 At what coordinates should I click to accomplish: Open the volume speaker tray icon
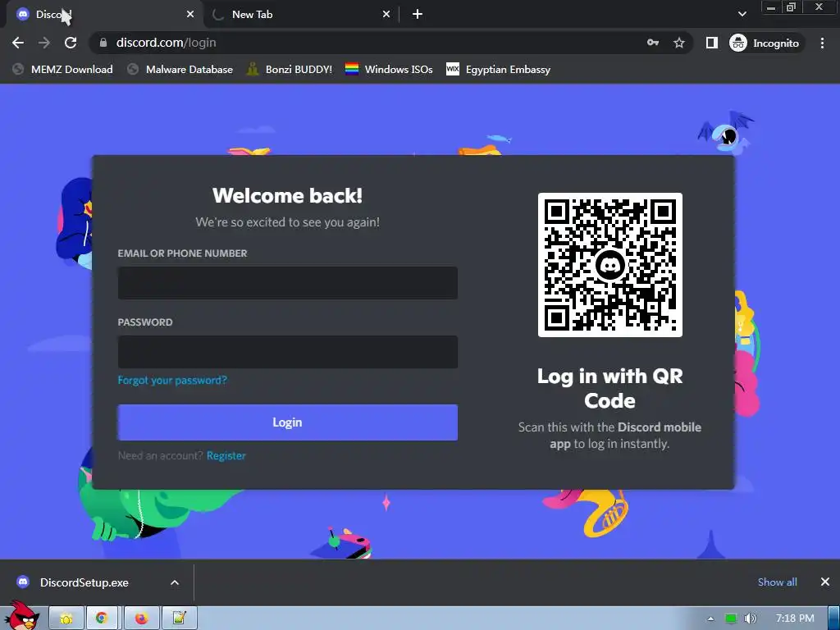tap(751, 619)
